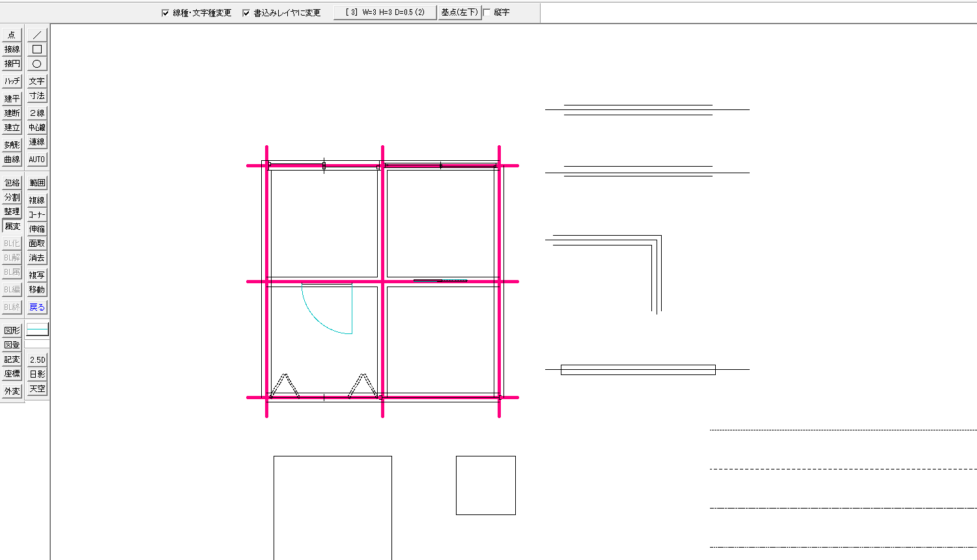
Task: Open the 図形 figure library tool
Action: click(12, 330)
